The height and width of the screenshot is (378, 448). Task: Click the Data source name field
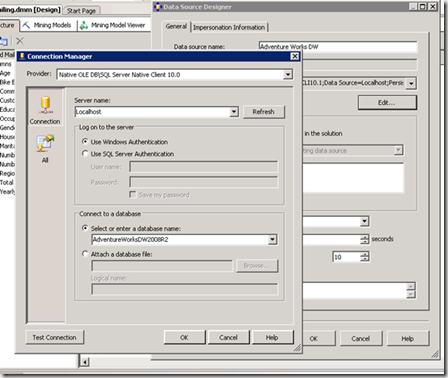pyautogui.click(x=338, y=47)
